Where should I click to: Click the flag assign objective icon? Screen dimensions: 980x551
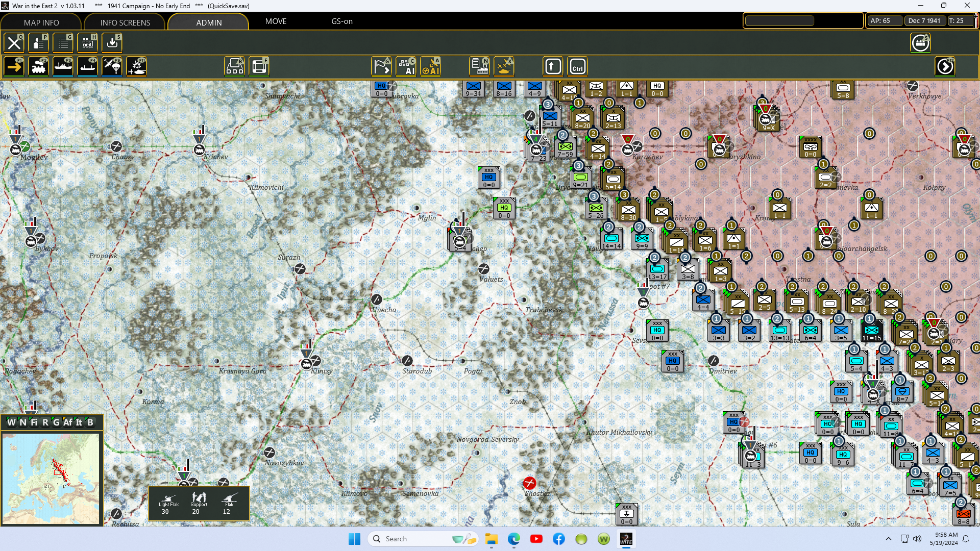(x=381, y=67)
